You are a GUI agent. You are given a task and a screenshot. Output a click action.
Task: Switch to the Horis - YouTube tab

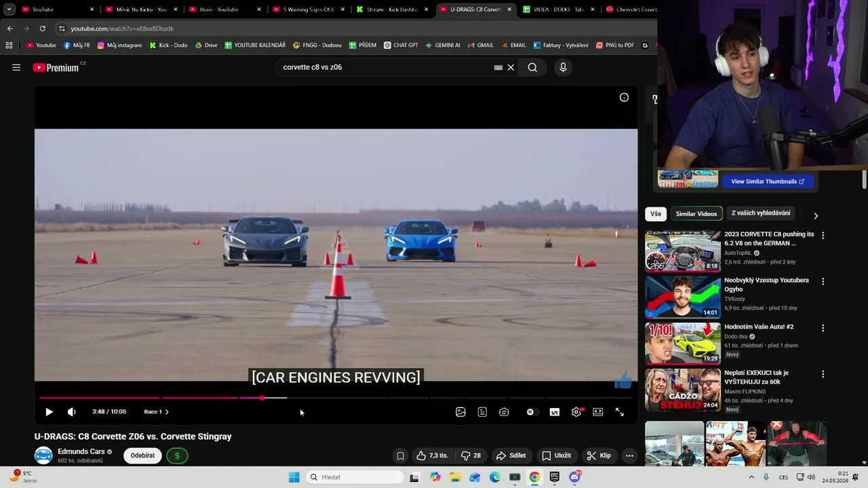(225, 9)
